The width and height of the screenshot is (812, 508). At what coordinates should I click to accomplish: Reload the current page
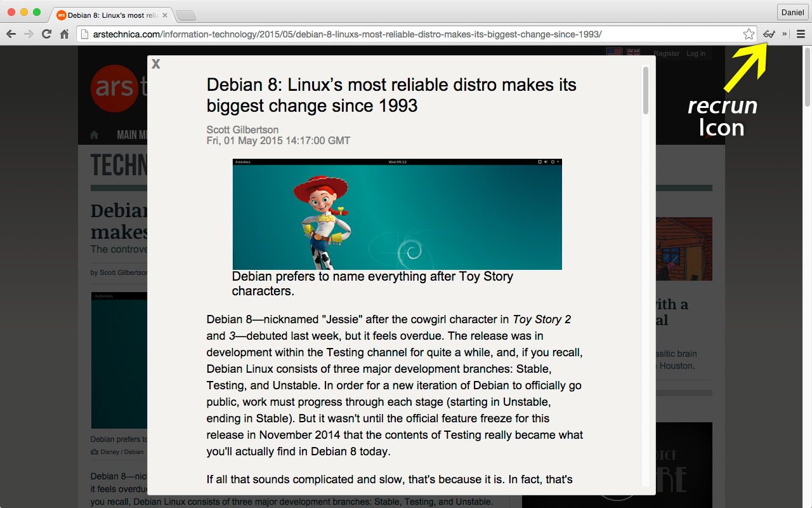click(x=46, y=34)
